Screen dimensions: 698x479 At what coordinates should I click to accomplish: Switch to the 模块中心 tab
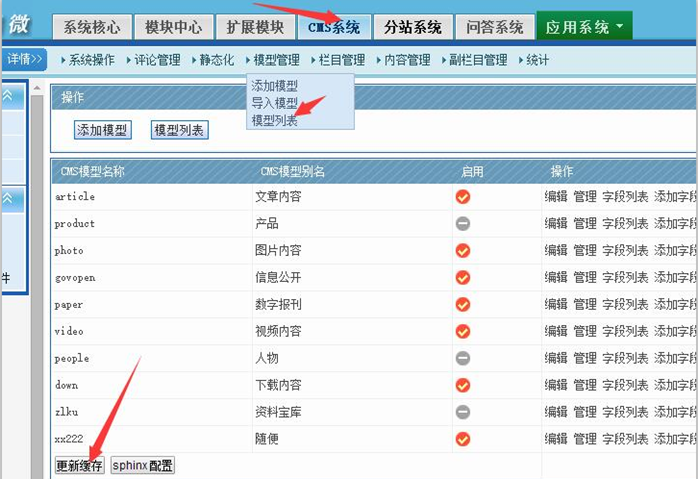pos(171,28)
